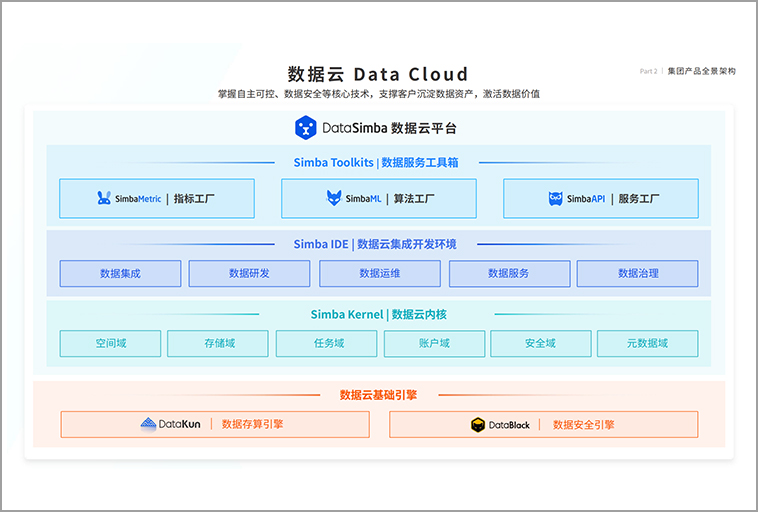Viewport: 758px width, 512px height.
Task: Click the Simba Toolkits 数据服务工具箱 heading
Action: click(x=376, y=162)
